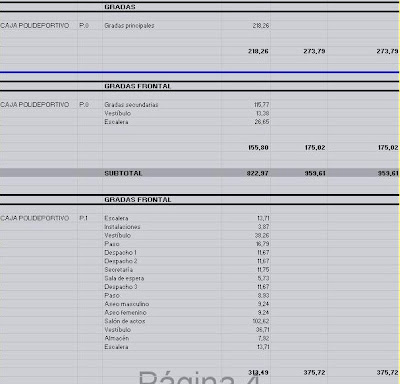400x384 pixels.
Task: Click the Gradas principales cell
Action: (x=129, y=26)
